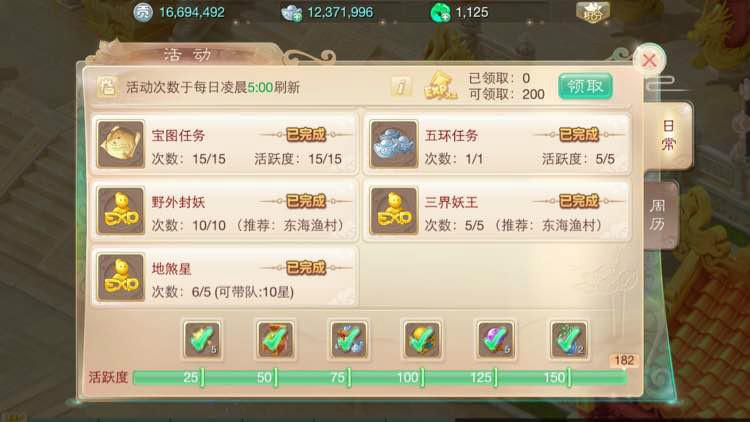Tap the golden EXP reward icon
The height and width of the screenshot is (422, 750).
[440, 86]
